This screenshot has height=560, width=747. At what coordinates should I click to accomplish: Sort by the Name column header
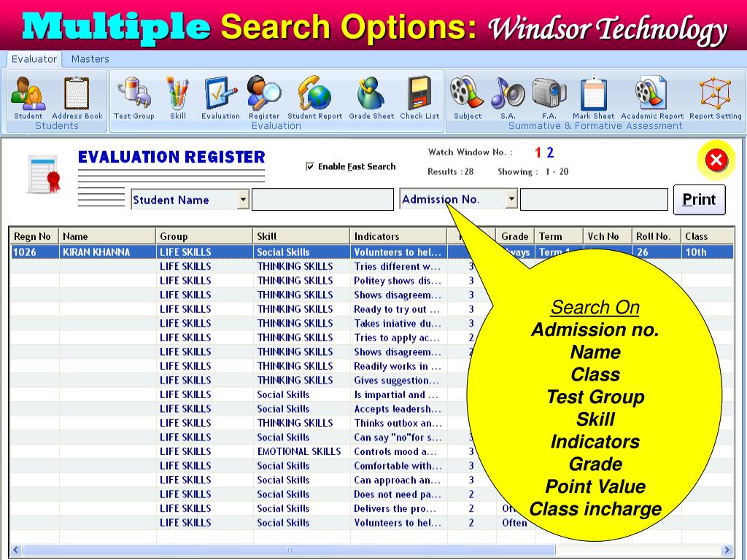[x=107, y=236]
